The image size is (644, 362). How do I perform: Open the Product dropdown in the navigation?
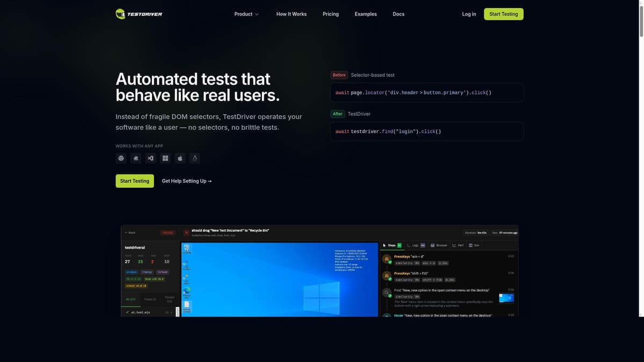(x=246, y=14)
